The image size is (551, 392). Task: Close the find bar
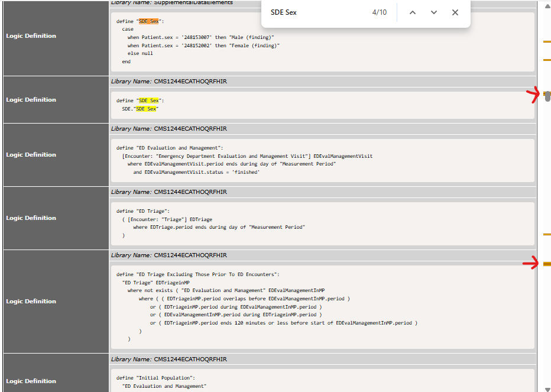455,12
